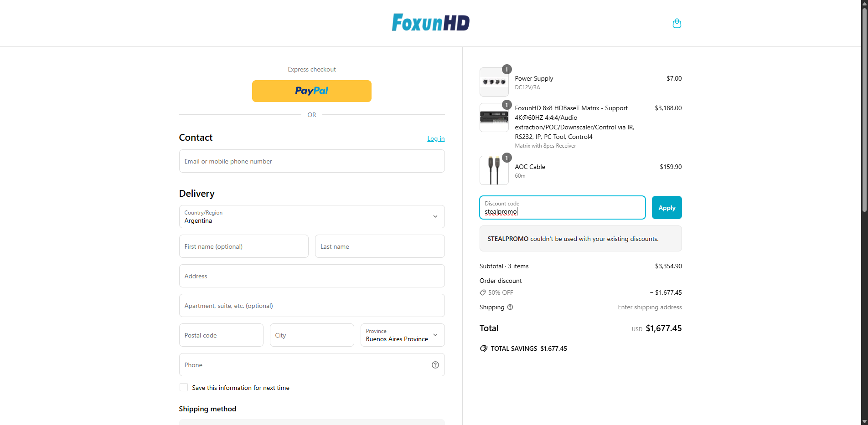Click the $159.90 cable price

(x=671, y=167)
